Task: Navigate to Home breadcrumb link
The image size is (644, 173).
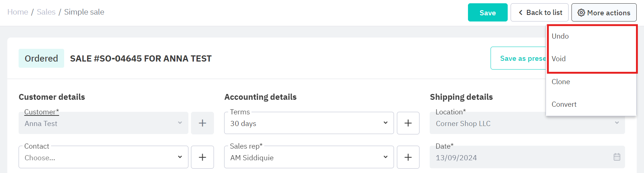Action: [17, 12]
